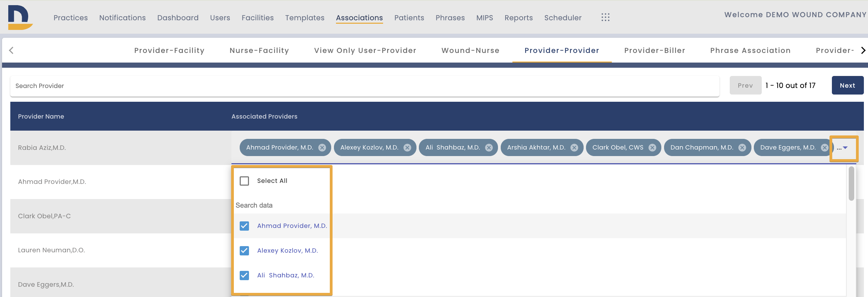Open the Patients page
The width and height of the screenshot is (868, 297).
coord(409,18)
